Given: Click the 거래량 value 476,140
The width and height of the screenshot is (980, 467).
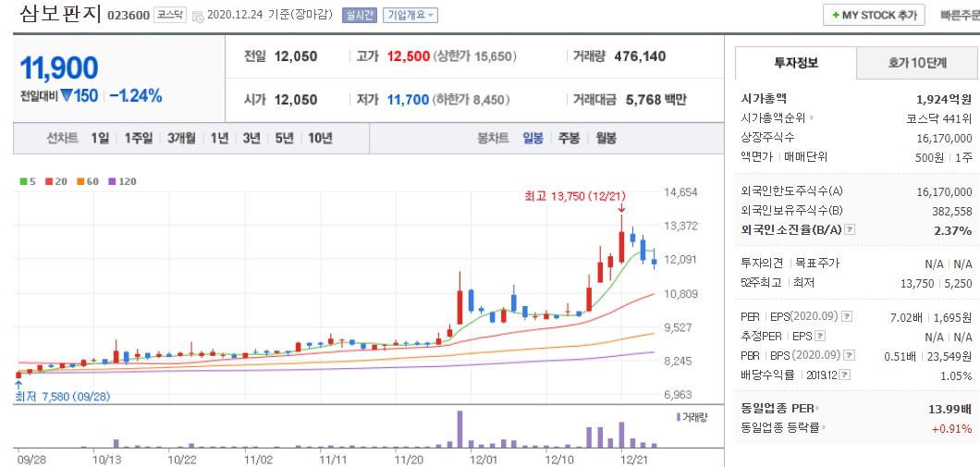Looking at the screenshot, I should [x=640, y=56].
